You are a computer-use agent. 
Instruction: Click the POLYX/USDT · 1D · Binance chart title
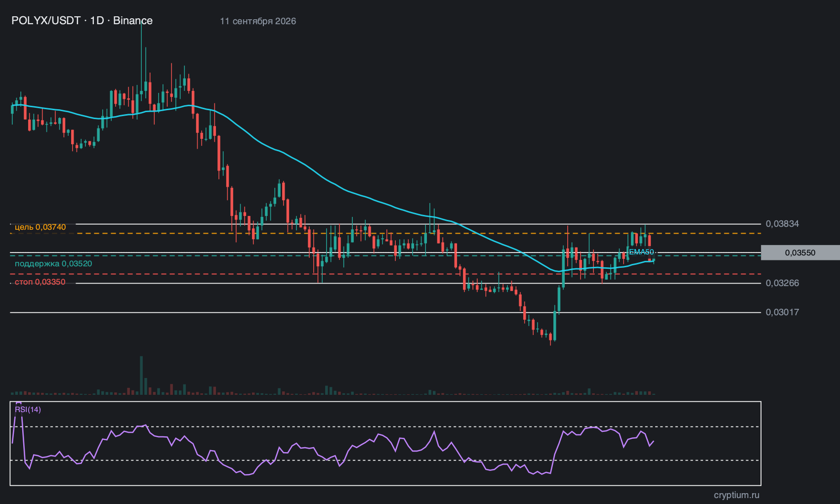(x=82, y=21)
